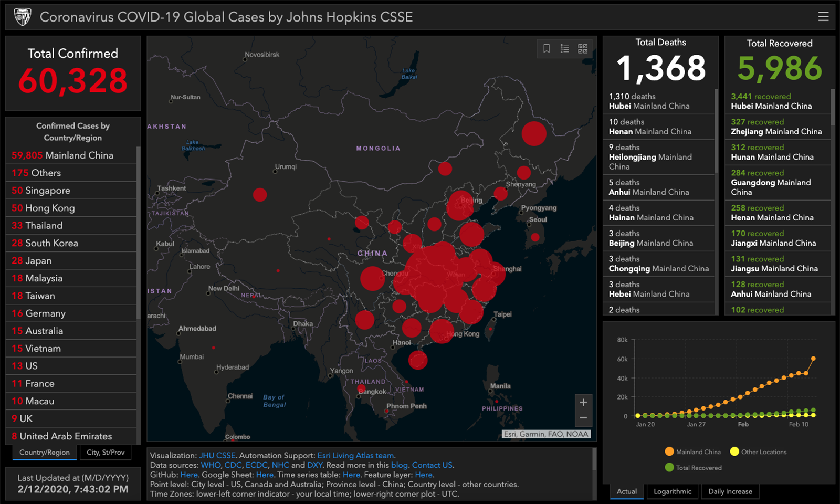Image resolution: width=840 pixels, height=504 pixels.
Task: Select the 175 Others row
Action: (x=71, y=173)
